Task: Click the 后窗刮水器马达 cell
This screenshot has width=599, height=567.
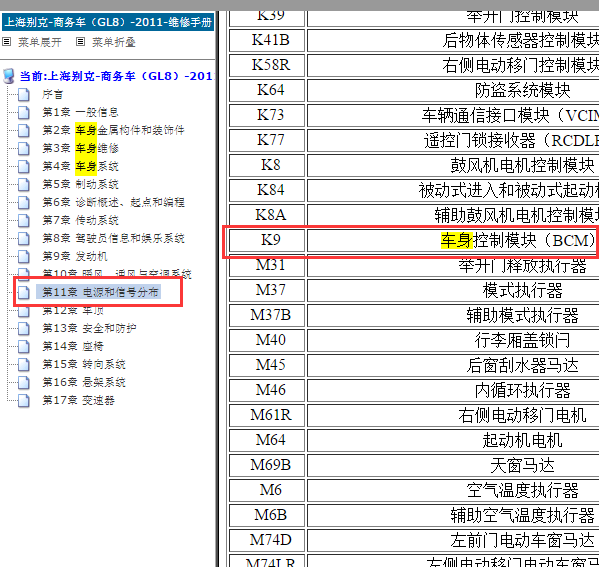Action: pos(453,365)
